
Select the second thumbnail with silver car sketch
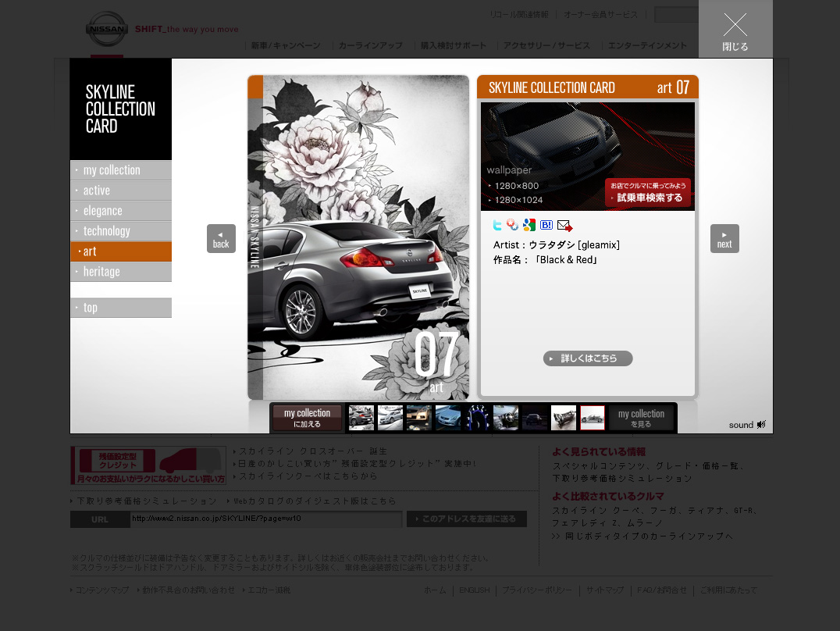390,418
